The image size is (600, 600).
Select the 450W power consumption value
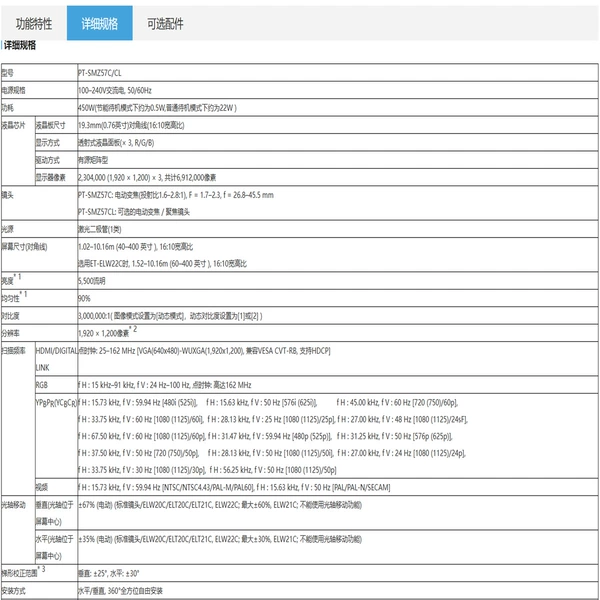157,108
